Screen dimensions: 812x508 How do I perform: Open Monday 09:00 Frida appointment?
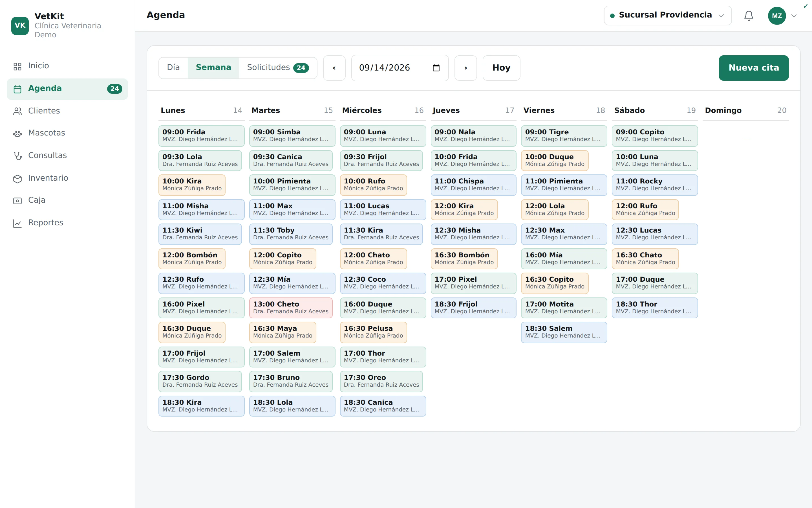pos(201,136)
